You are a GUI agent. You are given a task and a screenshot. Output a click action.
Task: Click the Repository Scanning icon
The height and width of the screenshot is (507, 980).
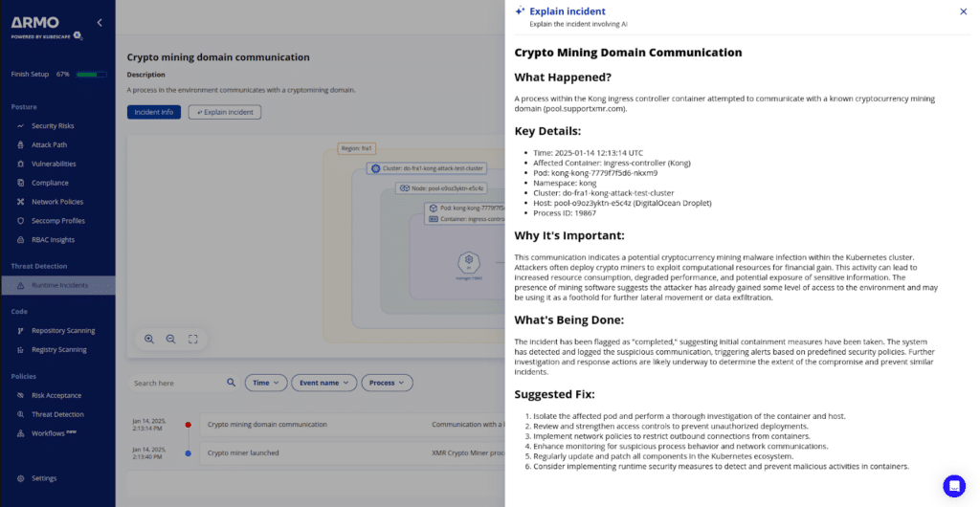click(20, 331)
